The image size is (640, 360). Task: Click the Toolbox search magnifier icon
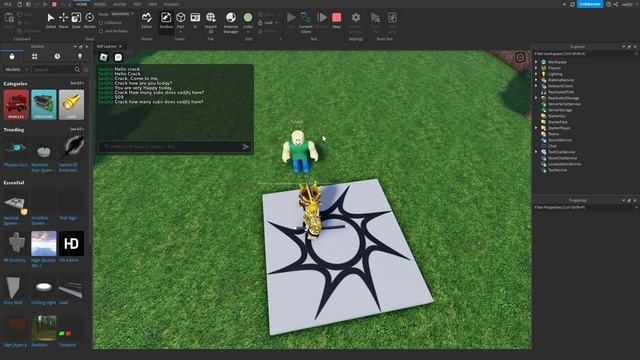(x=77, y=70)
